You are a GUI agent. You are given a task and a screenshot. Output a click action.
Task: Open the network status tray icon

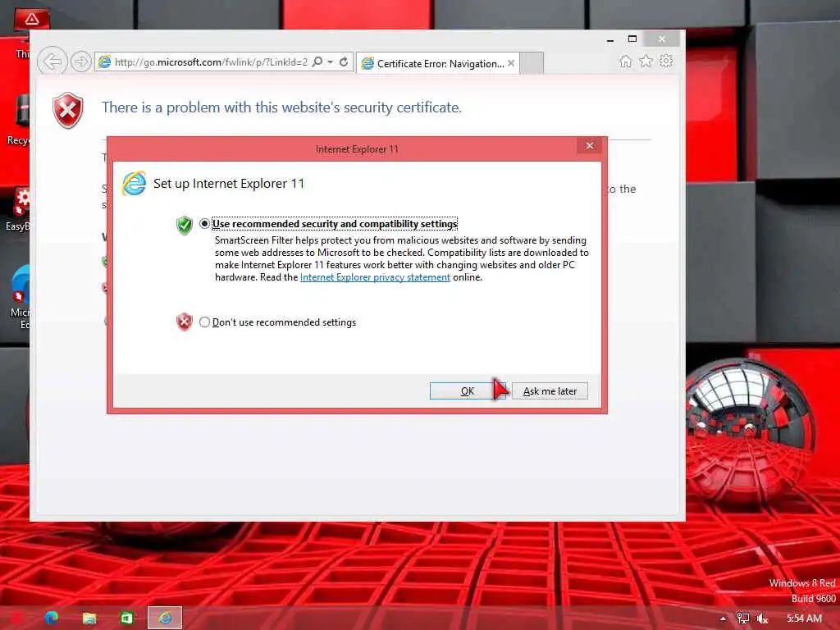click(x=742, y=619)
